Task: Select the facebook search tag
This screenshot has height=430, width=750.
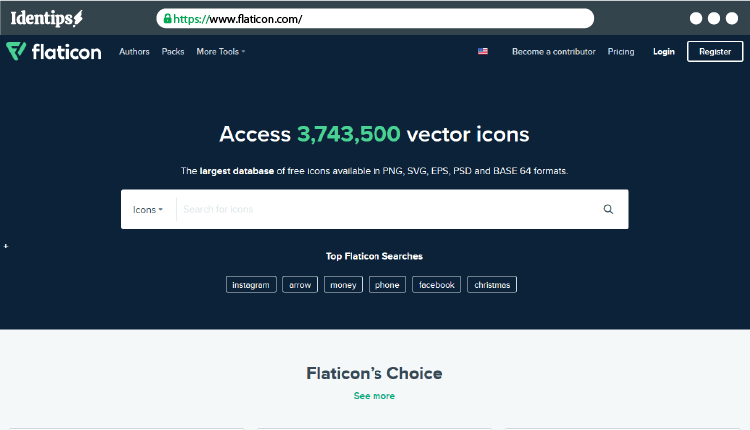Action: click(x=437, y=285)
